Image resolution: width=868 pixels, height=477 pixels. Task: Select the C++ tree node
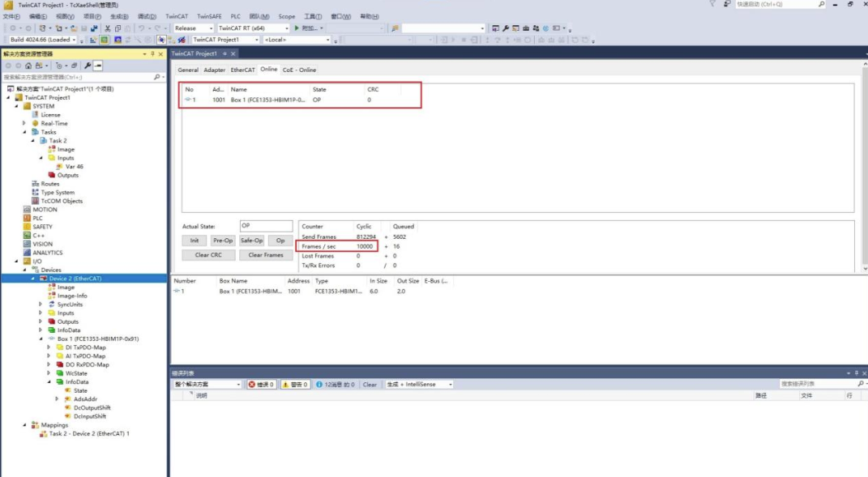pyautogui.click(x=38, y=235)
